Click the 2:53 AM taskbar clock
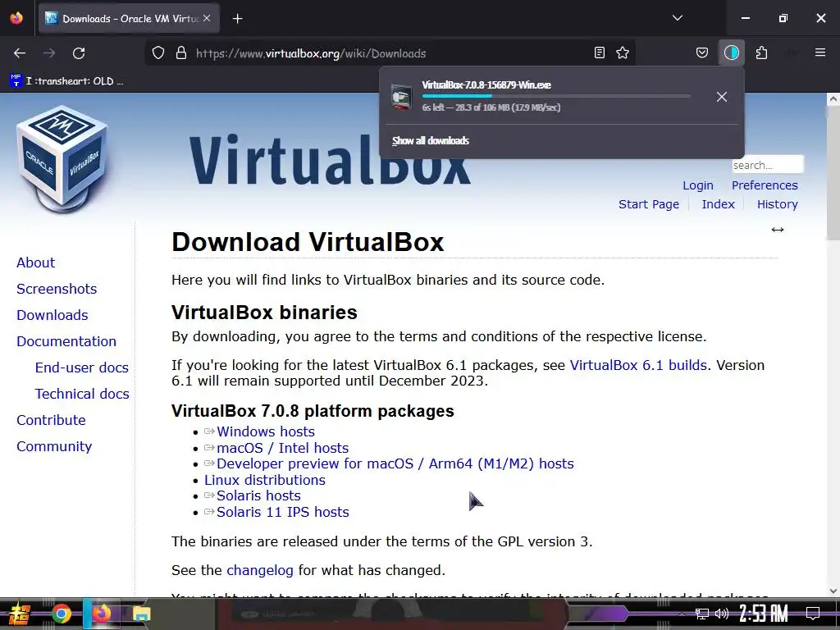This screenshot has width=840, height=630. point(764,614)
